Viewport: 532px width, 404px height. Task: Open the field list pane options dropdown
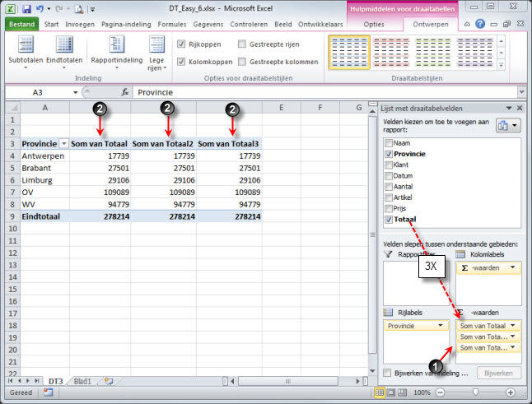(509, 108)
